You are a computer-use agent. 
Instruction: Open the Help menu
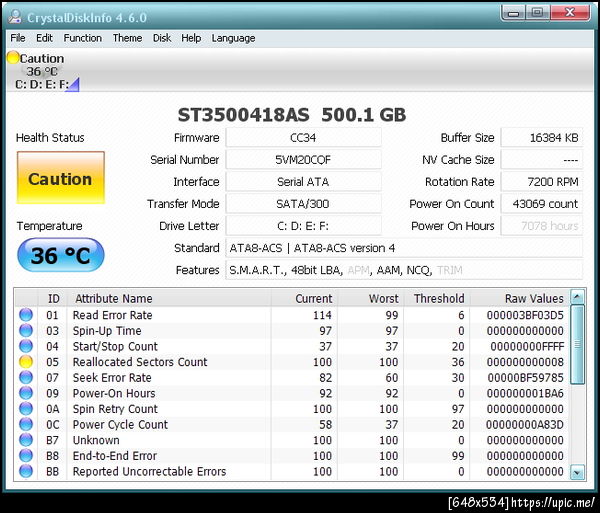click(x=191, y=38)
